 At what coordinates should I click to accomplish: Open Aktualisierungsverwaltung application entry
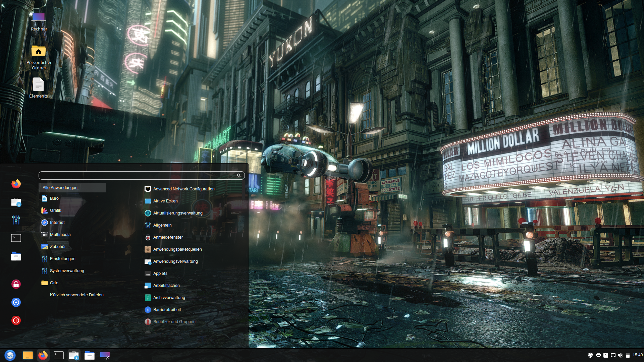[x=177, y=213]
